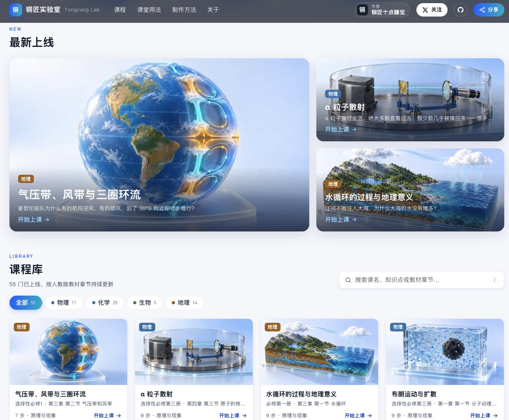Viewport: 509px width, 420px height.
Task: Open the 关于 nav item
Action: coord(213,10)
